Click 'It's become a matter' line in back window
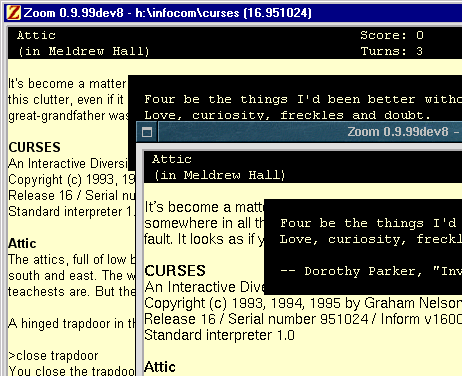 tap(68, 84)
